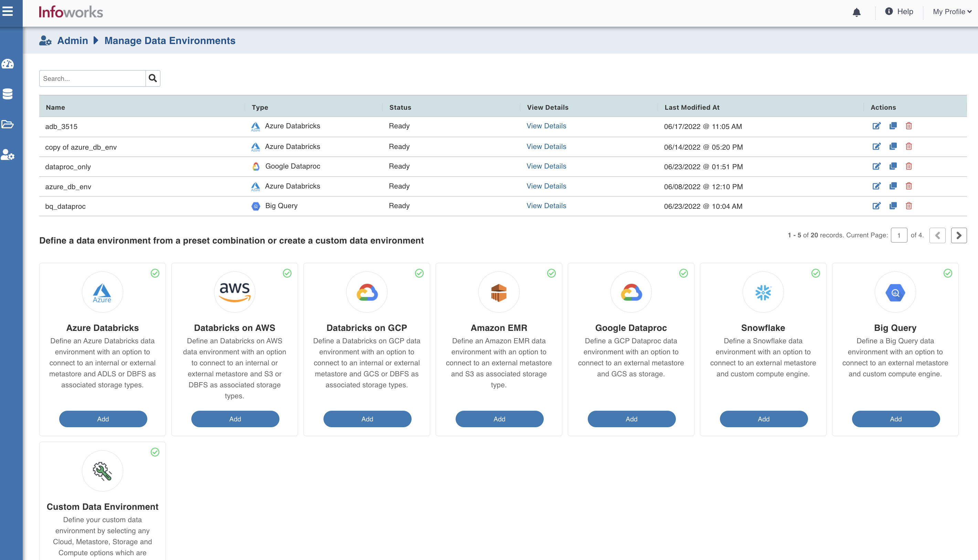Open the dashboard gauge sidebar icon

(x=8, y=64)
